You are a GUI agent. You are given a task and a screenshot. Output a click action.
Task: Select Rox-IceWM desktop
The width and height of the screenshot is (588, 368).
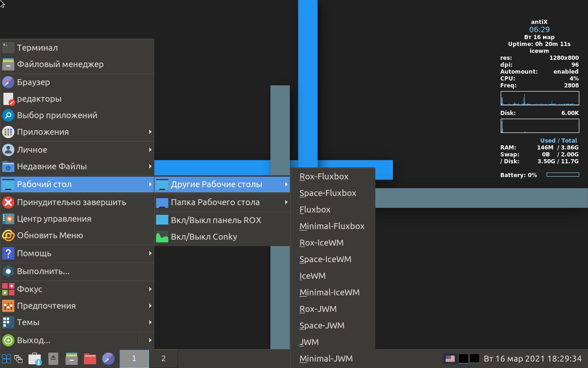[x=333, y=243]
